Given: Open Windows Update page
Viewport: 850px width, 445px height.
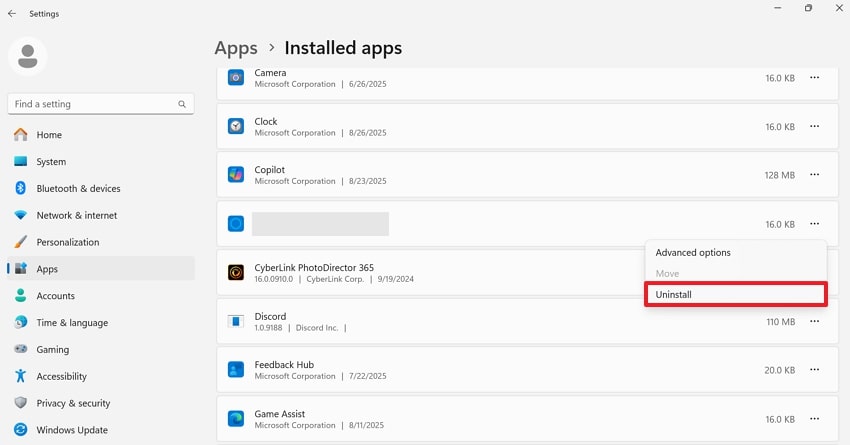Looking at the screenshot, I should point(72,430).
